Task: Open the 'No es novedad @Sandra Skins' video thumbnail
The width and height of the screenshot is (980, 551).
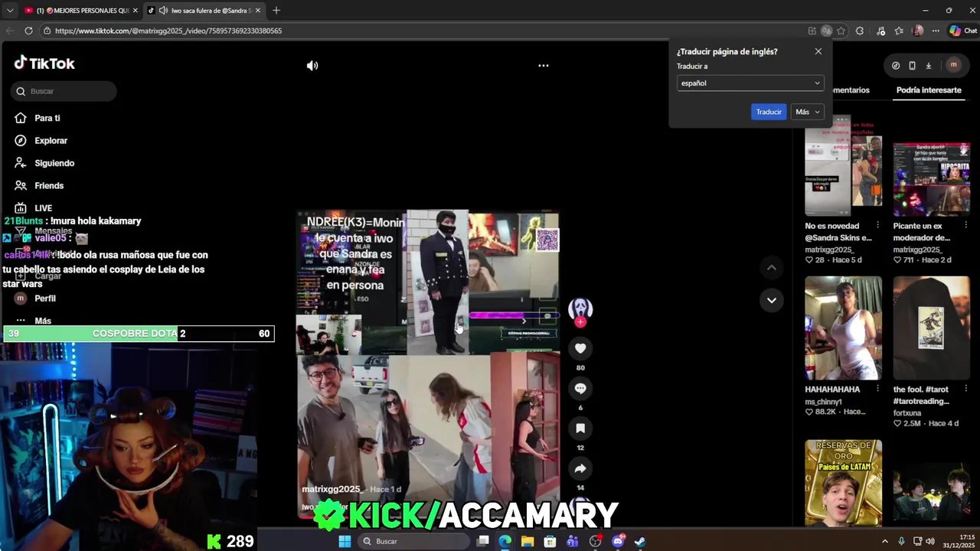Action: 843,165
